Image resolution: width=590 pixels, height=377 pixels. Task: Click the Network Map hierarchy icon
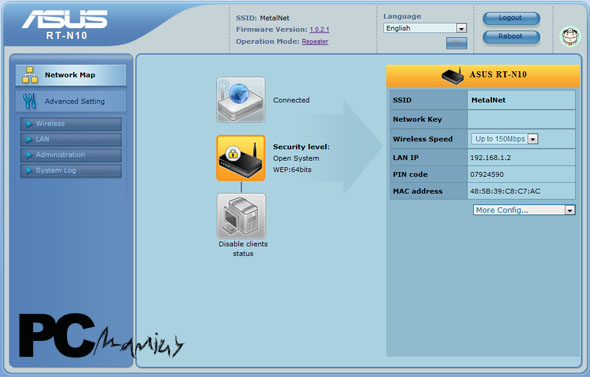click(30, 75)
